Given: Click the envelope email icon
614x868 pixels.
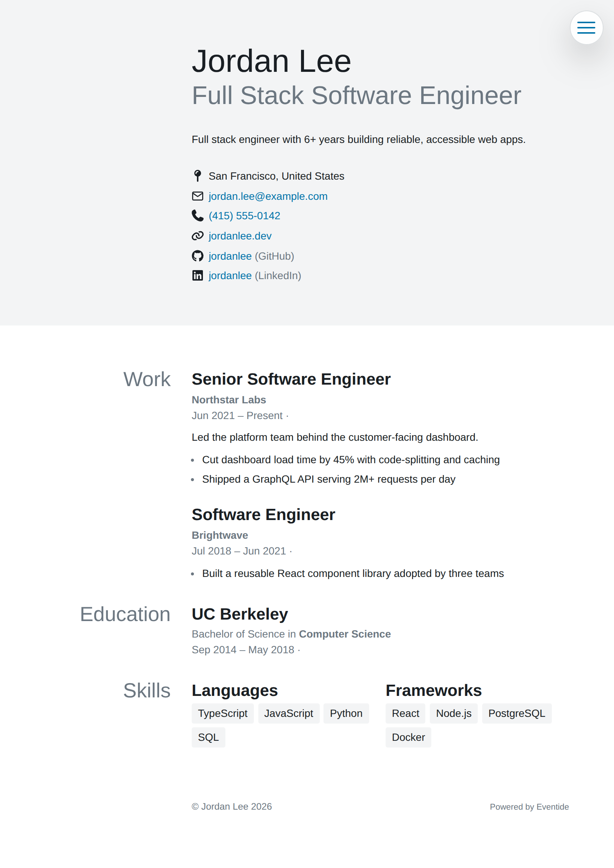Looking at the screenshot, I should 197,196.
